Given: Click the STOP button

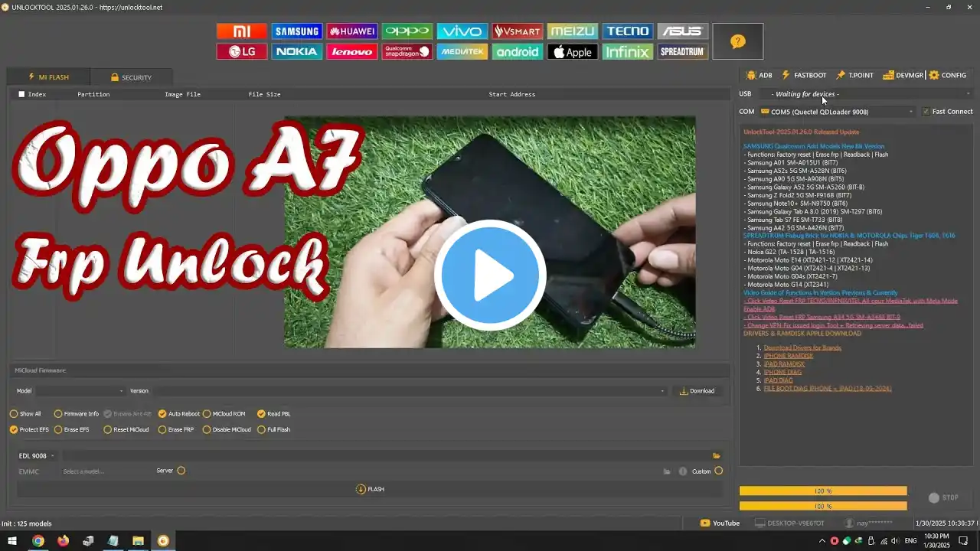Looking at the screenshot, I should pos(943,497).
